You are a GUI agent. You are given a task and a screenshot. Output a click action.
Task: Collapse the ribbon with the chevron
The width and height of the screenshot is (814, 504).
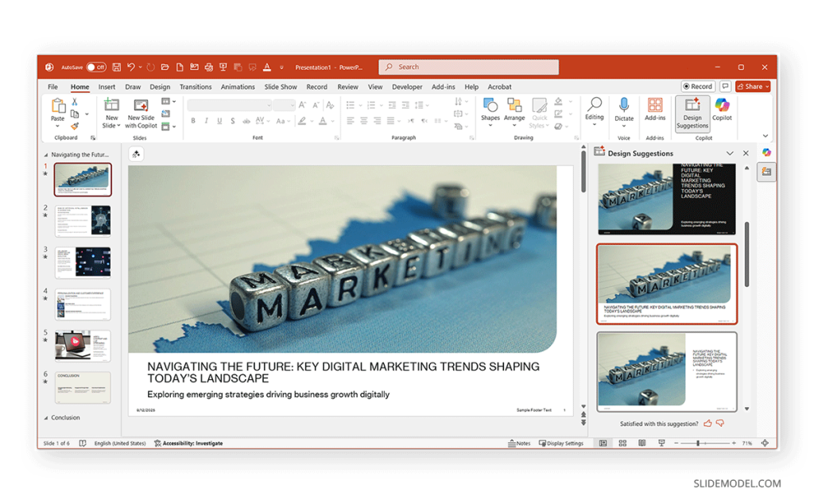[x=766, y=136]
